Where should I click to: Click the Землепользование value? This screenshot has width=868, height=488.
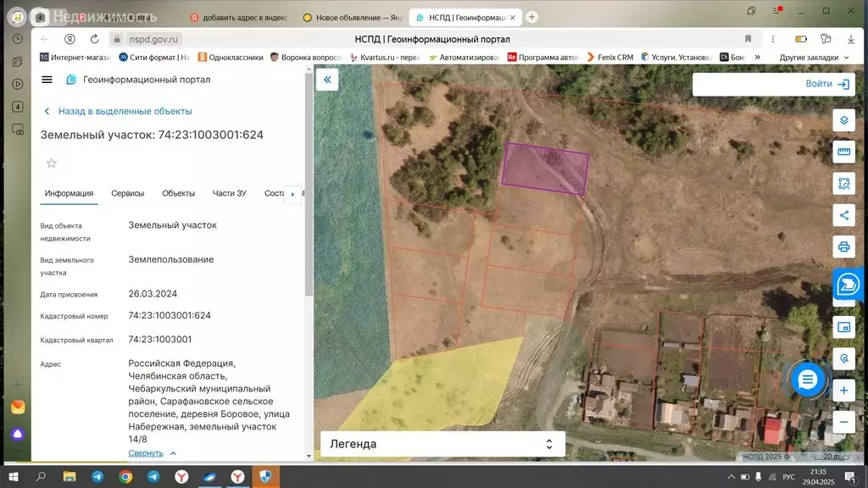point(171,259)
